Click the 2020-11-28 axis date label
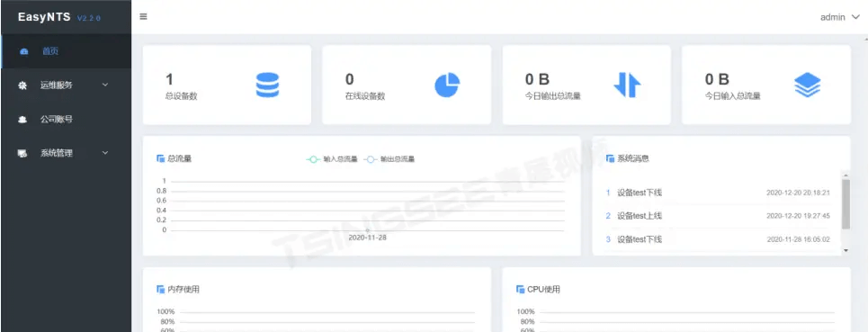Viewport: 868px width, 332px height. (368, 238)
